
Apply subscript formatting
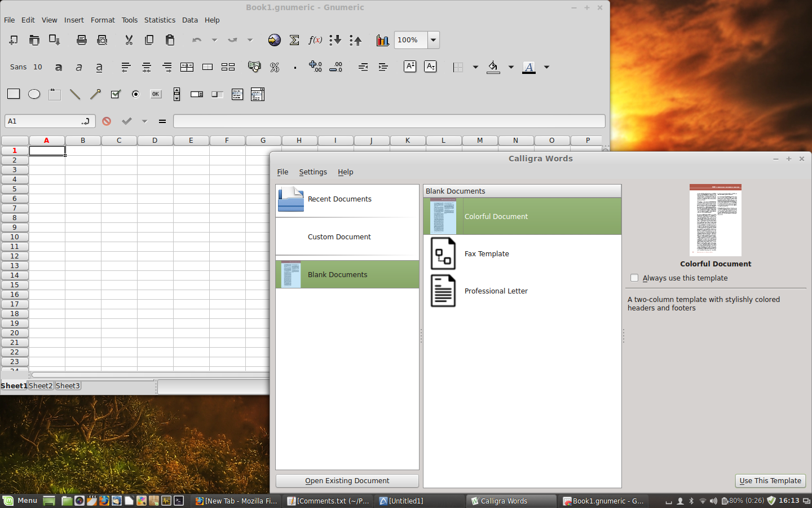(x=430, y=67)
